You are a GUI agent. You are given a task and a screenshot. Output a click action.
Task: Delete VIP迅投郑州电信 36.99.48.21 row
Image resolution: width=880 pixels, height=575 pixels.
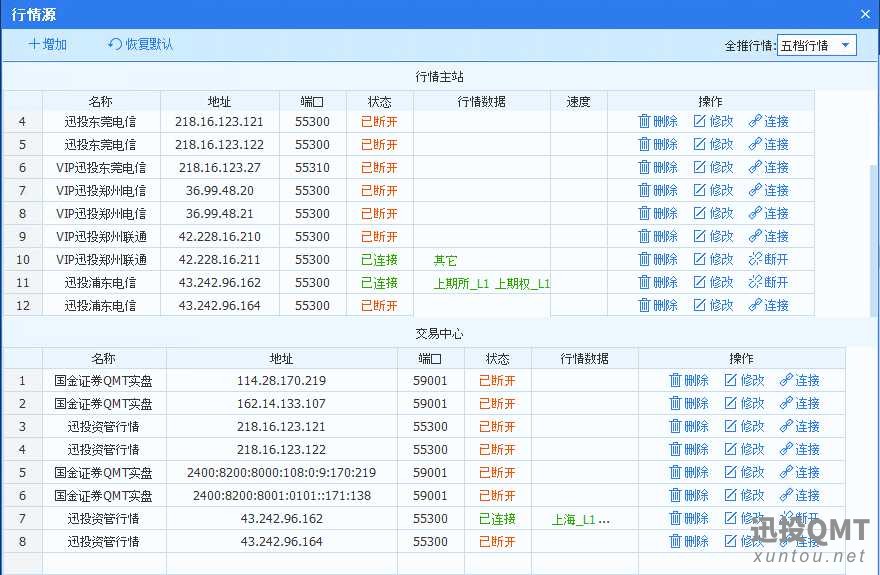pos(658,213)
